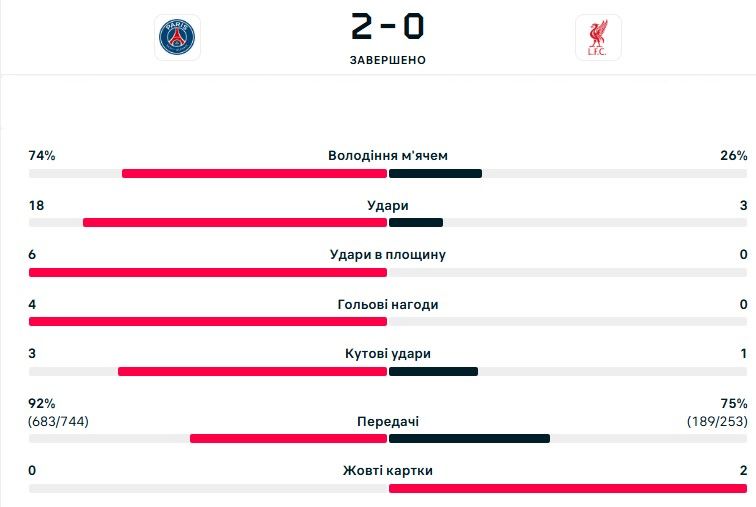This screenshot has height=507, width=756.
Task: Select the Передачі stat label
Action: click(x=388, y=422)
